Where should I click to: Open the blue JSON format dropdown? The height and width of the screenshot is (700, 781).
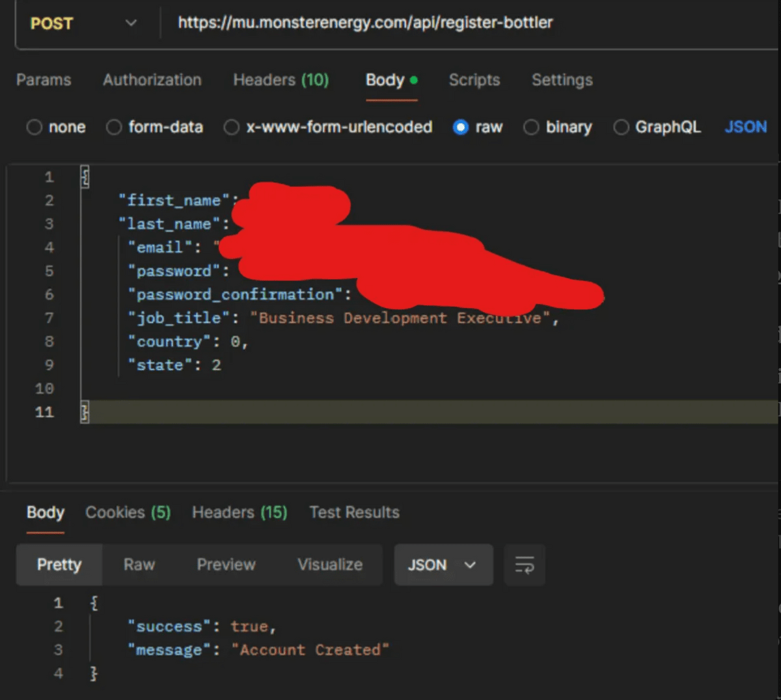(x=746, y=127)
